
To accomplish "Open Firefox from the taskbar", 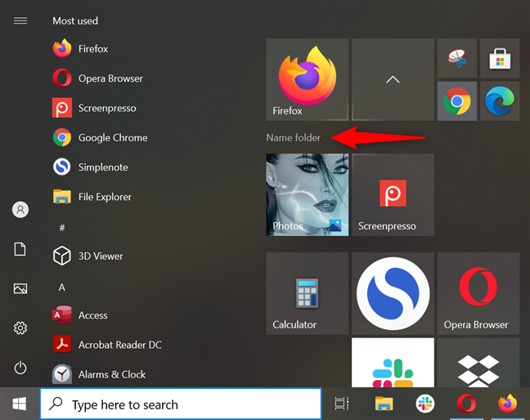I will [508, 404].
